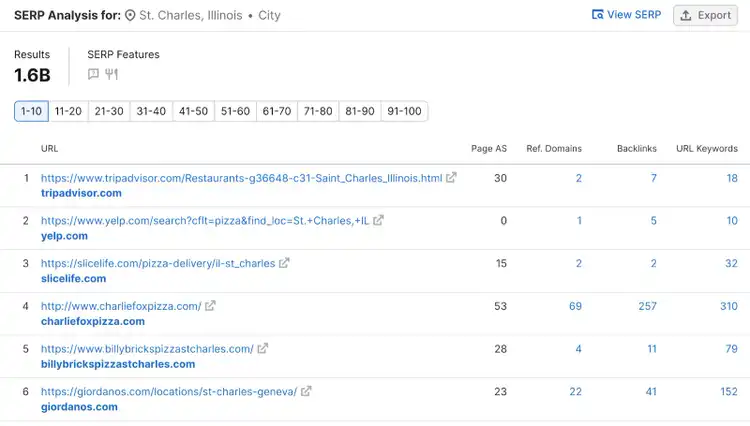Open the tripadvisor Restaurants Saint Charles URL
Viewport: 750px width, 426px height.
point(242,178)
